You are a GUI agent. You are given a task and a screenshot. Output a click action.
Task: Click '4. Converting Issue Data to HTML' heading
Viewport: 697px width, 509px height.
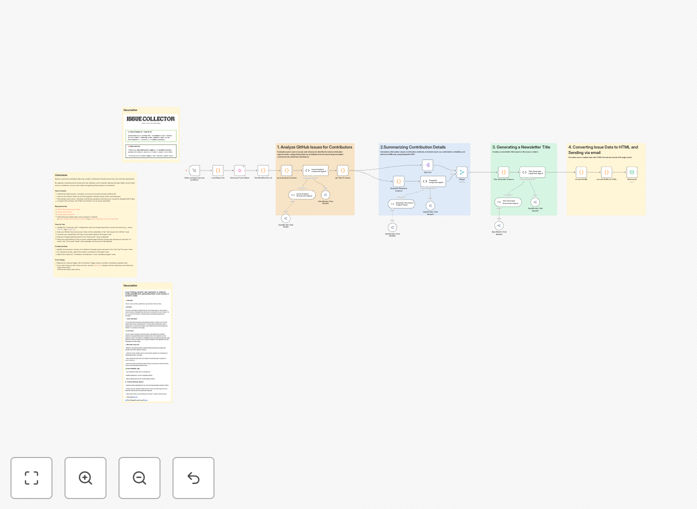coord(603,149)
